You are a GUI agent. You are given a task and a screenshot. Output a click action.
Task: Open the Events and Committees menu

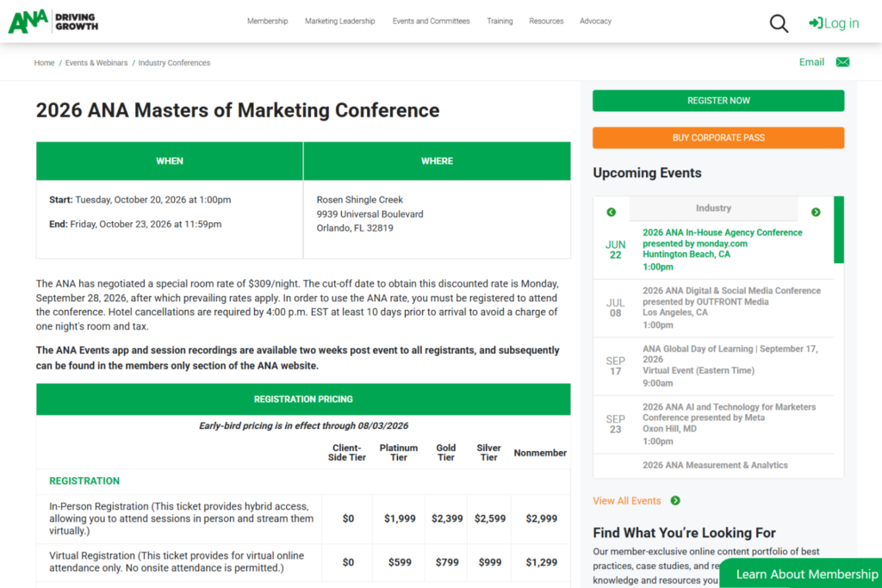pos(431,22)
